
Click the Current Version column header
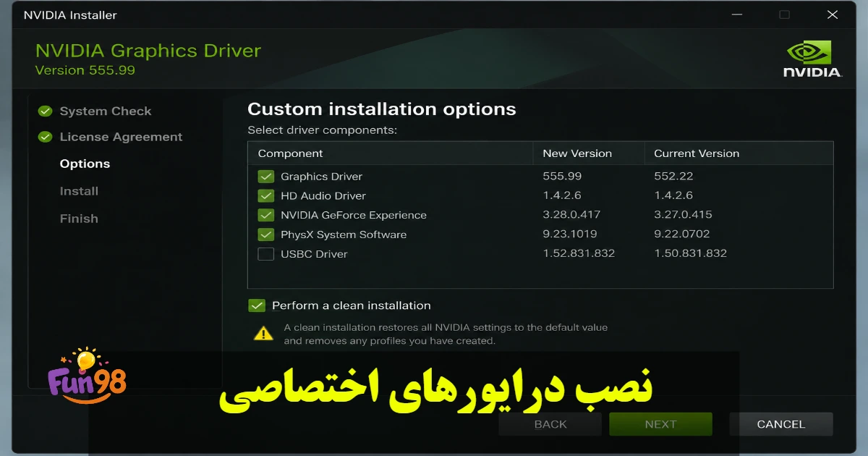click(x=697, y=153)
